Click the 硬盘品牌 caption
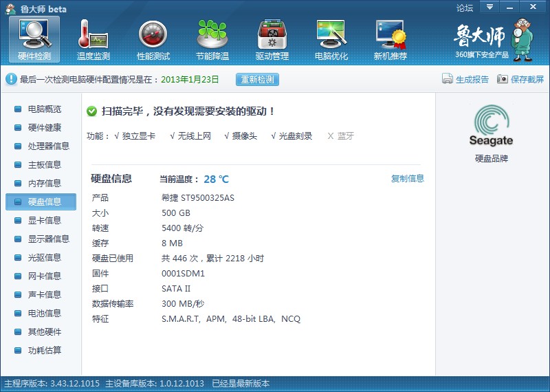 coord(492,158)
